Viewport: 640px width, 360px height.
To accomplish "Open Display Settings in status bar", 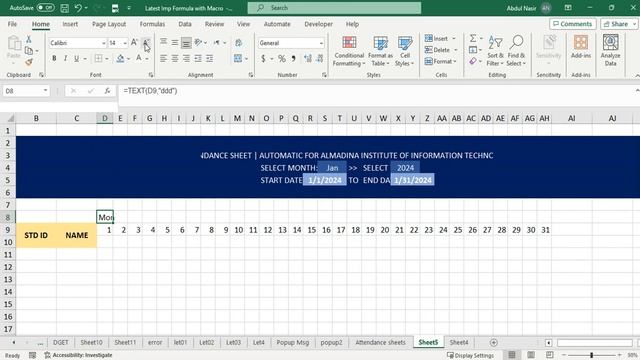I will pos(470,355).
